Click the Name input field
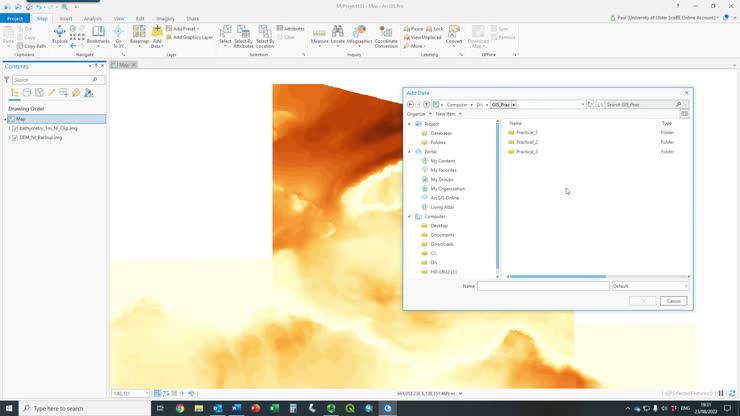Screen dimensions: 740x416 [x=543, y=286]
